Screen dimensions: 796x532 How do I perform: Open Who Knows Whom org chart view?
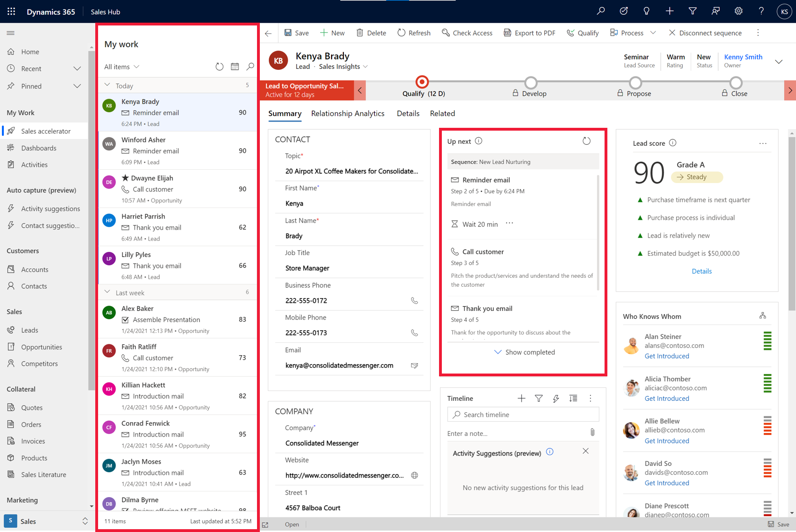[763, 315]
